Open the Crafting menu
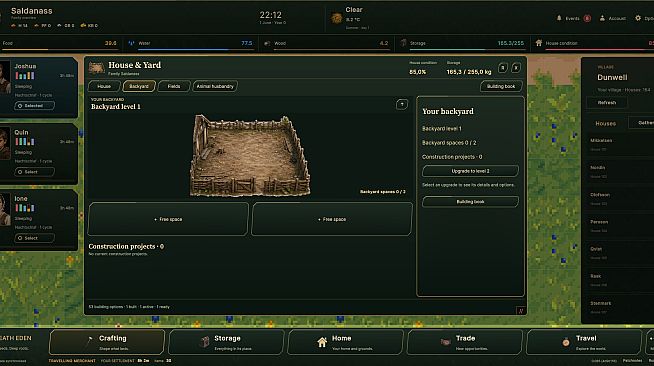The width and height of the screenshot is (654, 366). pos(107,342)
